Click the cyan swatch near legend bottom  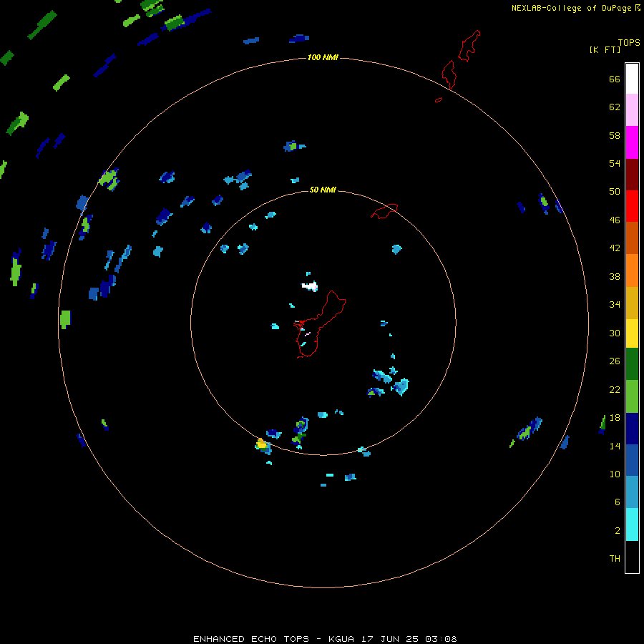click(632, 525)
